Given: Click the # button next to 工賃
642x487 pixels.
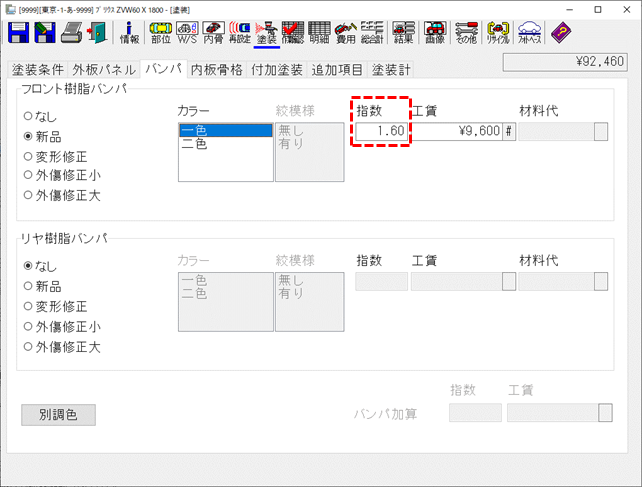Looking at the screenshot, I should click(509, 131).
